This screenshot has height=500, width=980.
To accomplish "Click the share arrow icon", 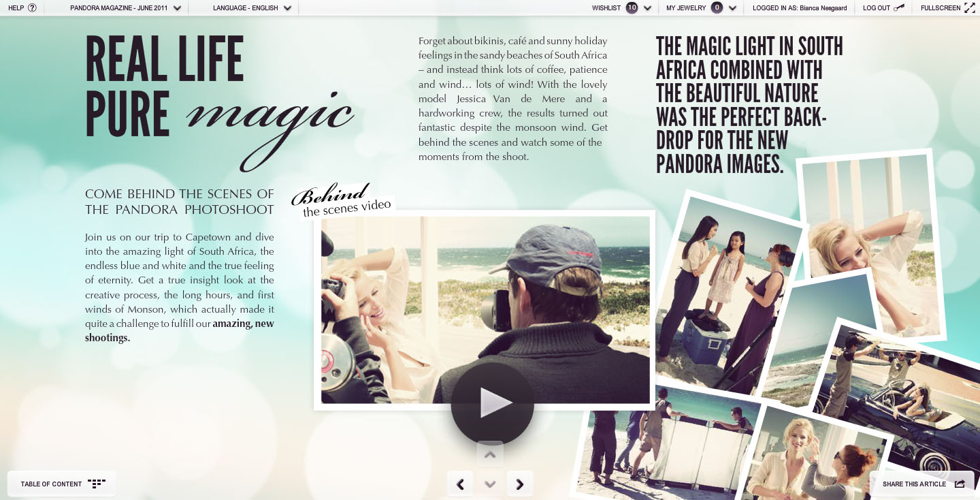I will tap(960, 484).
